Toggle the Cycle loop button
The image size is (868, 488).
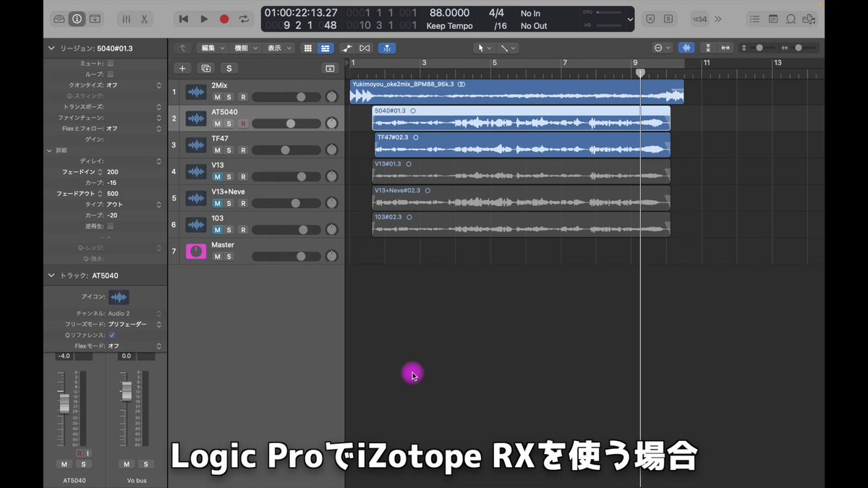point(244,19)
